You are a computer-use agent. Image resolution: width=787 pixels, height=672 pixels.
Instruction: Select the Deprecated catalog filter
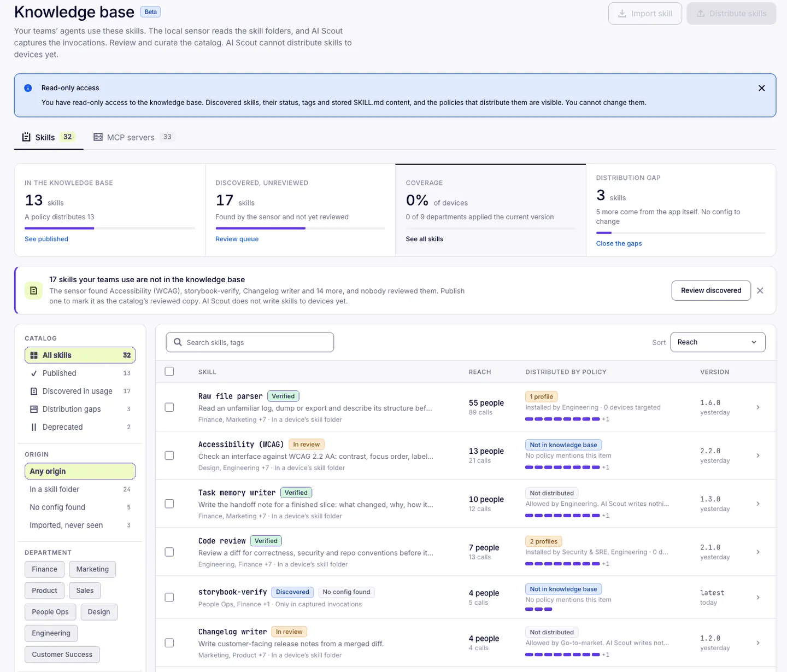pos(80,427)
